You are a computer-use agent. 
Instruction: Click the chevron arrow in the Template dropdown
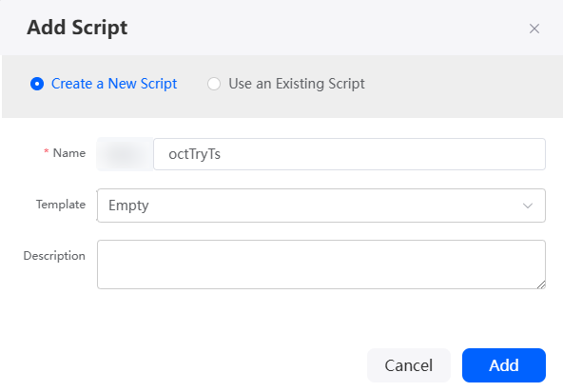[x=528, y=206]
